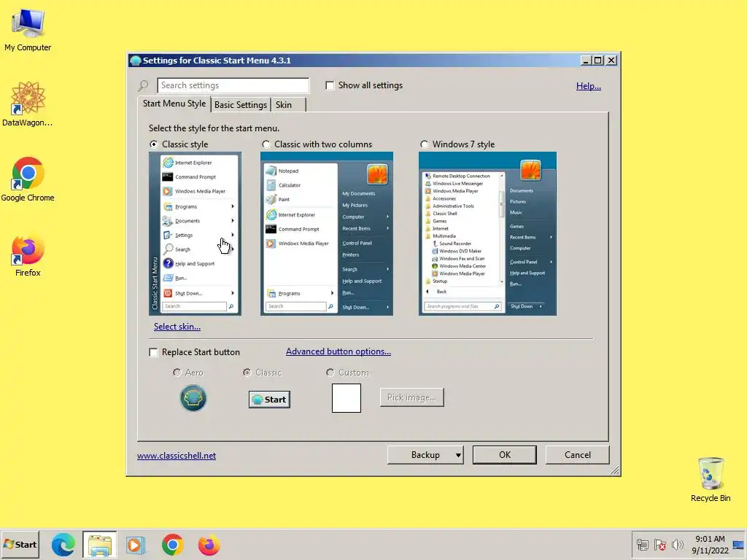Launch Chrome from the taskbar
747x560 pixels.
click(172, 544)
